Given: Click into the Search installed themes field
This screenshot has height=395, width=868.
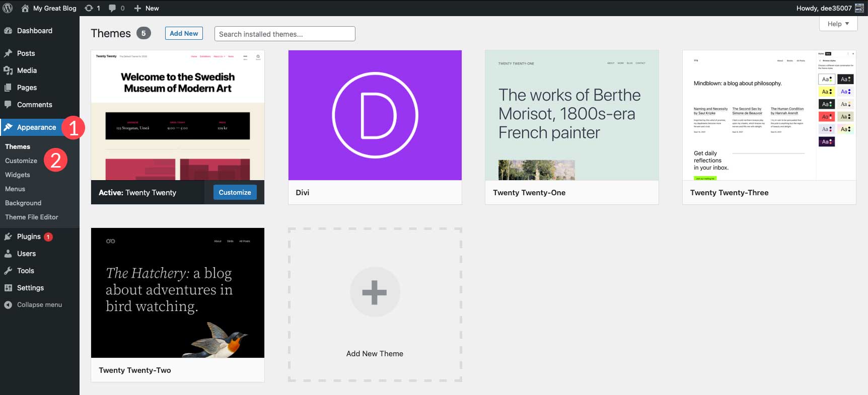Looking at the screenshot, I should 284,34.
